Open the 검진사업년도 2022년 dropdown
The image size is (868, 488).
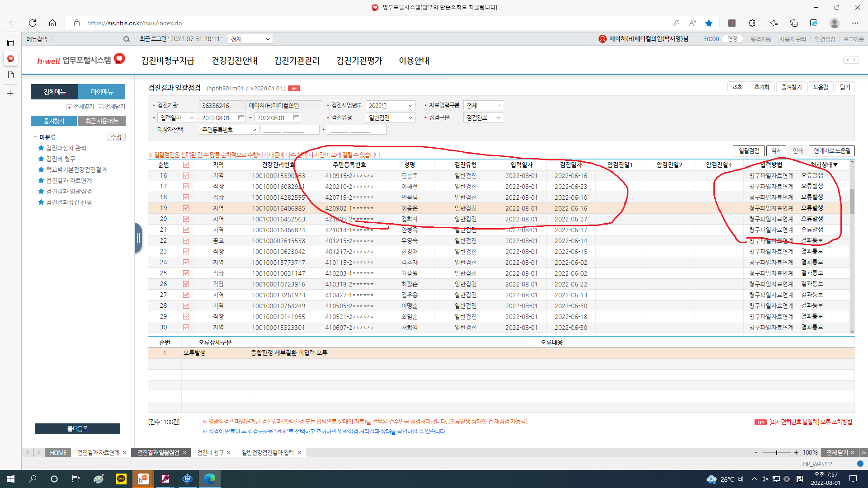pyautogui.click(x=391, y=105)
